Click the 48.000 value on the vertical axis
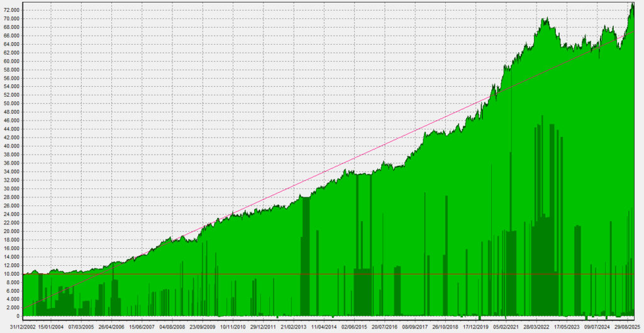This screenshot has height=333, width=644. coord(13,112)
